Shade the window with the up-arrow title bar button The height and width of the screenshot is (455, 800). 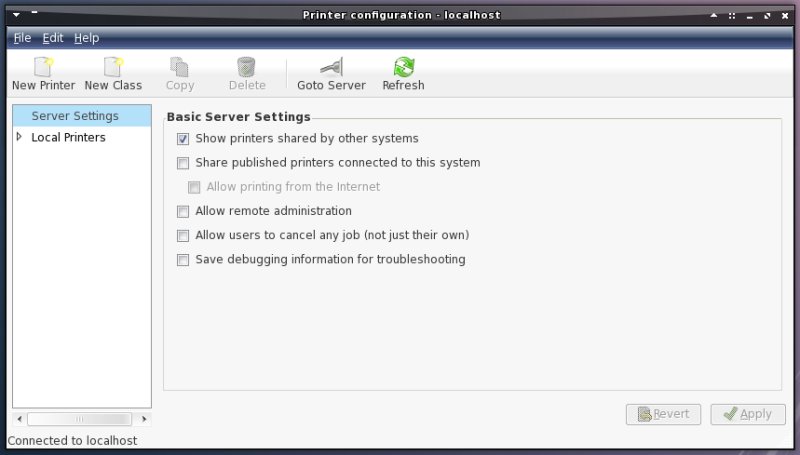coord(714,16)
